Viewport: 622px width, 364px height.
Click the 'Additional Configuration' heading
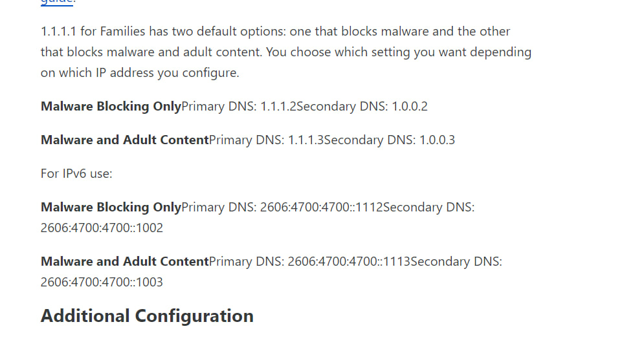click(x=147, y=316)
